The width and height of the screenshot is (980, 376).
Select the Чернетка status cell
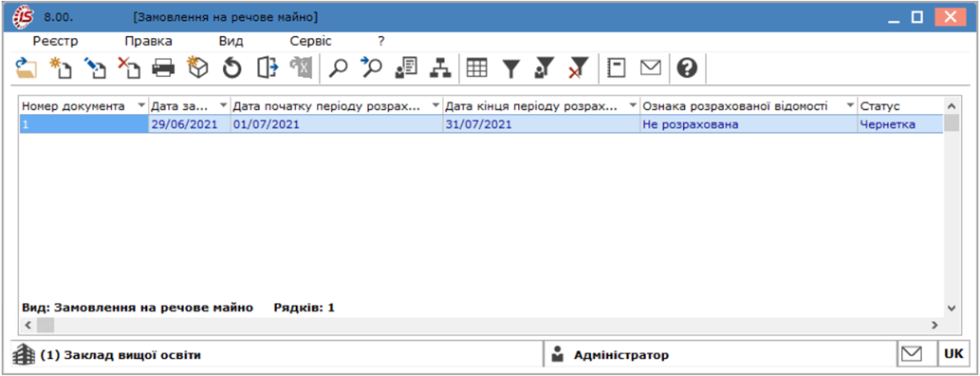900,123
